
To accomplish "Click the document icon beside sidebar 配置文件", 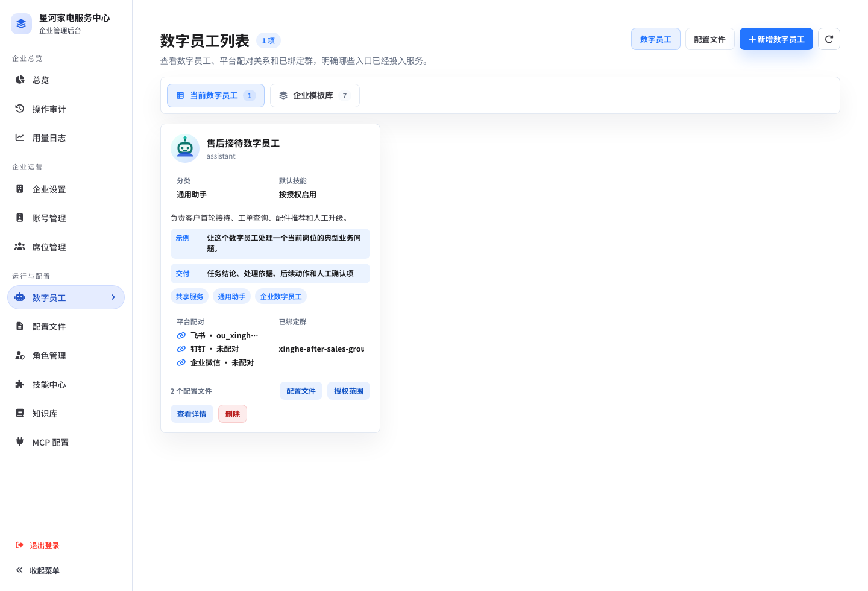I will [x=20, y=326].
